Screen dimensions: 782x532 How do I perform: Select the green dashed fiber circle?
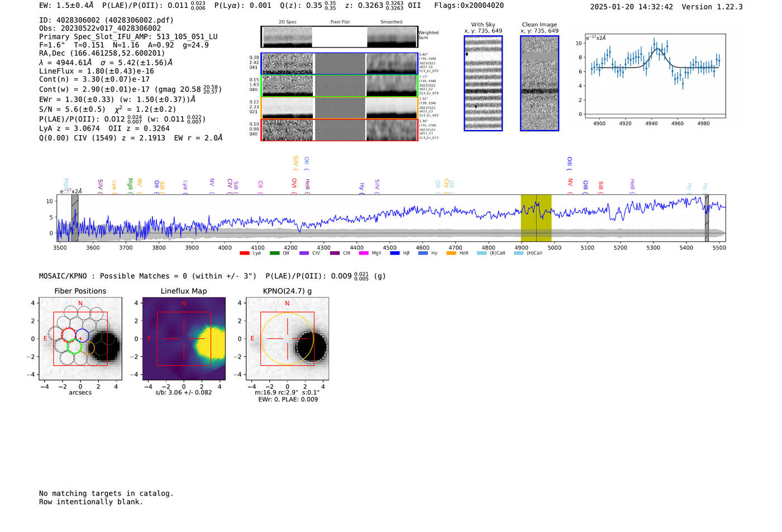tap(74, 347)
